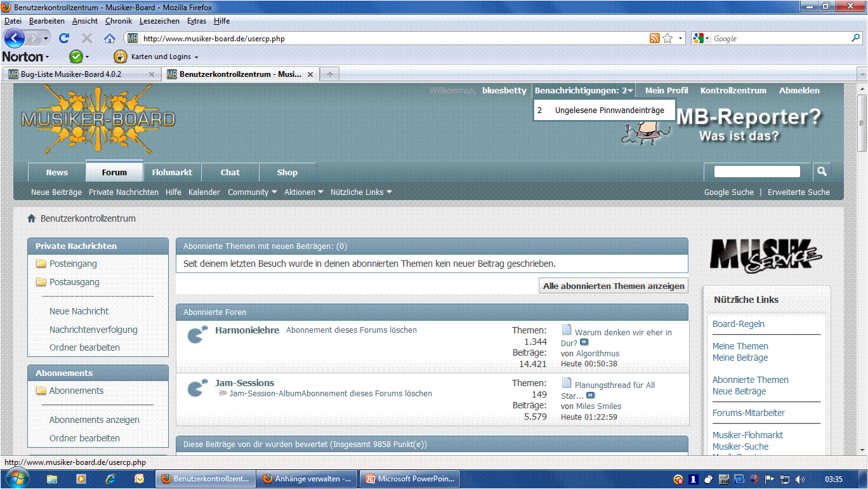Viewport: 868px width, 489px height.
Task: Unsubscribe from Harmonielehre via Abonnement löschen
Action: click(352, 330)
